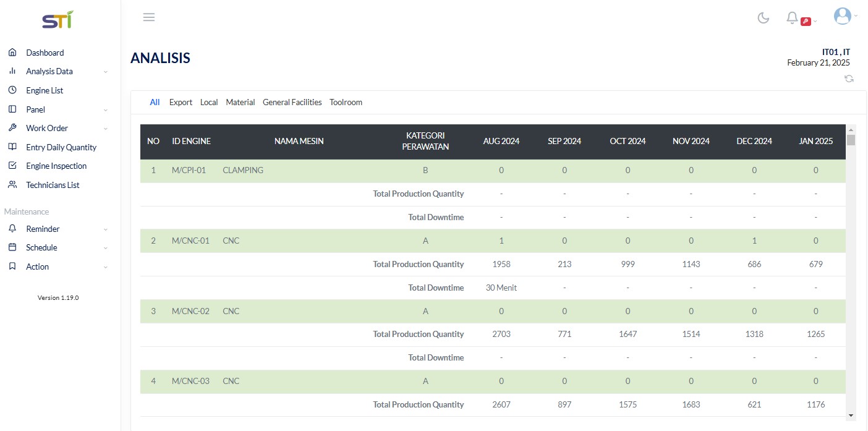Click the Dashboard home icon
The image size is (868, 431).
pyautogui.click(x=12, y=53)
